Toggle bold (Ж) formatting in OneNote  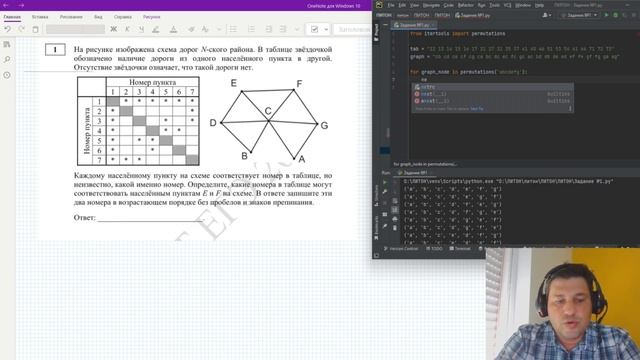113,29
